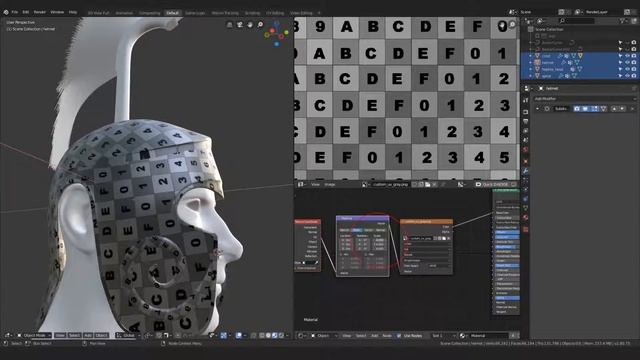Click the X-ray toggle icon in viewport header

253,336
